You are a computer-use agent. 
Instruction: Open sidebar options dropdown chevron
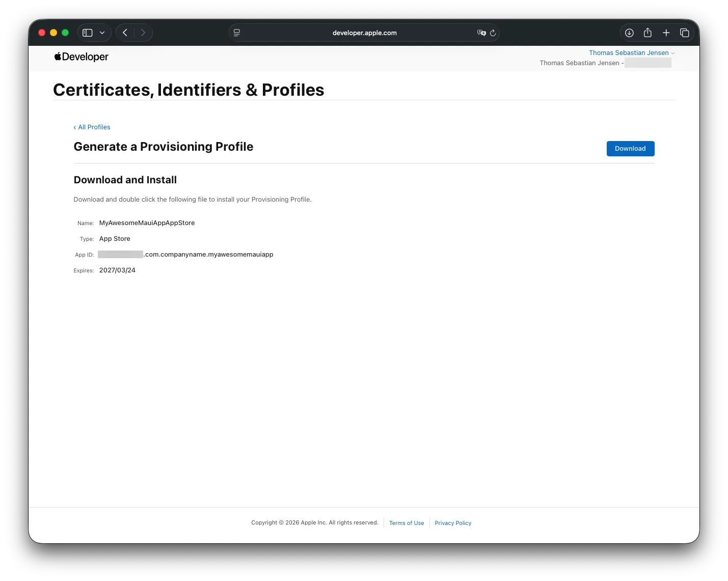coord(102,33)
